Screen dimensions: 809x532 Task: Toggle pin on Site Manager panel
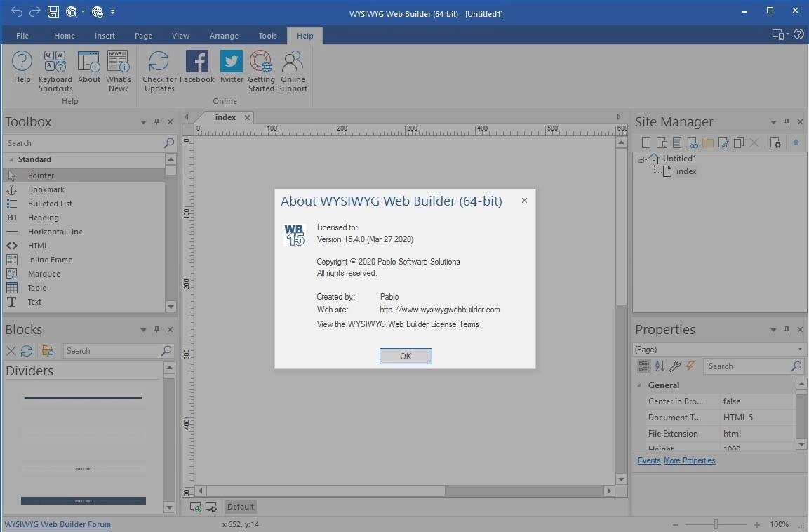pyautogui.click(x=787, y=122)
